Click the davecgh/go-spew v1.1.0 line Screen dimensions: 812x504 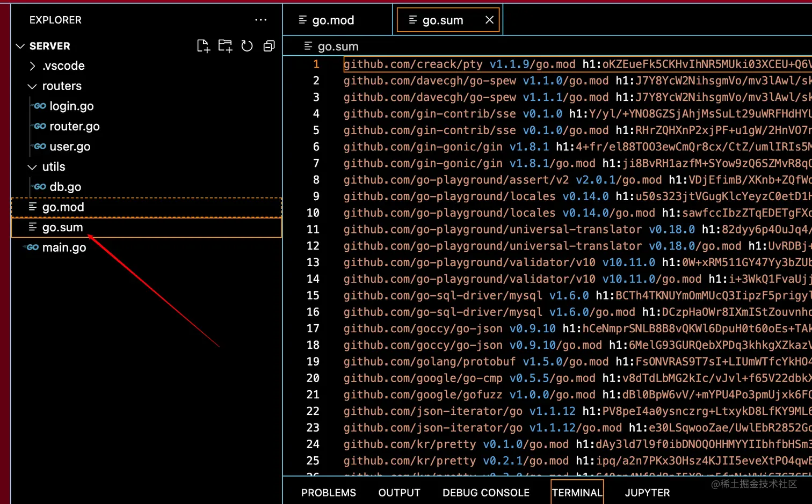(577, 81)
